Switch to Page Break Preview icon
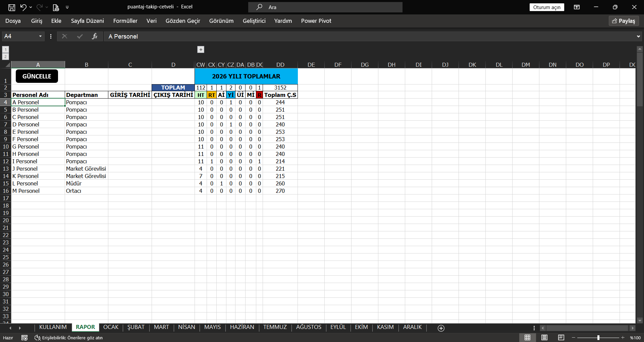Image resolution: width=644 pixels, height=342 pixels. [x=561, y=337]
